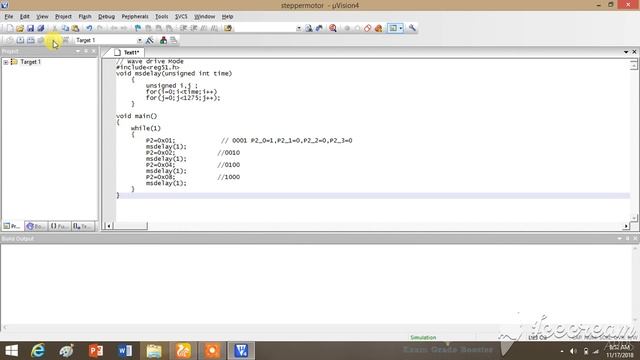Click the 'while(1)' line in the editor
640x360 pixels.
(146, 128)
